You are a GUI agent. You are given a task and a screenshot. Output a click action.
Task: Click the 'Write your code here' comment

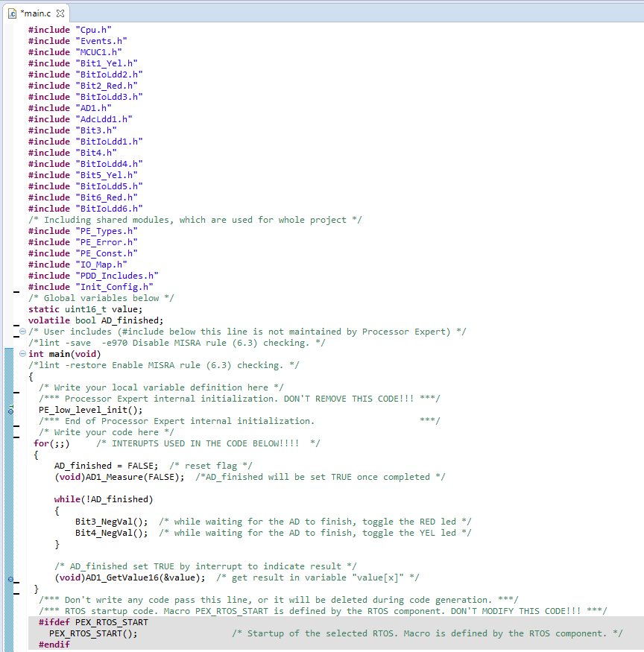click(x=107, y=432)
